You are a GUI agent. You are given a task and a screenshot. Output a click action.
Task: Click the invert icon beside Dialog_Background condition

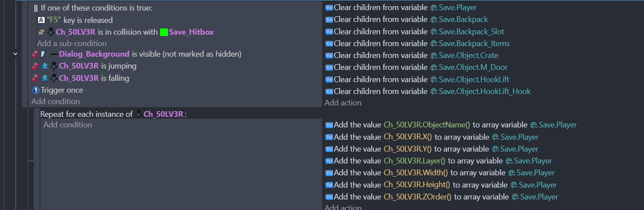36,54
